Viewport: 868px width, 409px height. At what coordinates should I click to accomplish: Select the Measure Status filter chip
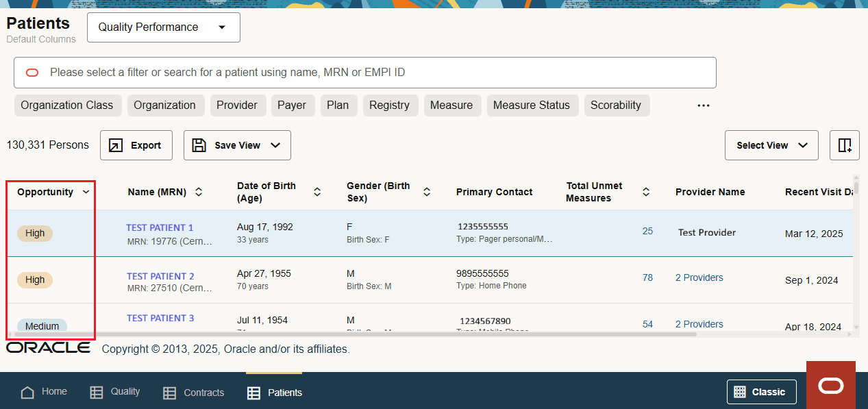click(x=531, y=106)
